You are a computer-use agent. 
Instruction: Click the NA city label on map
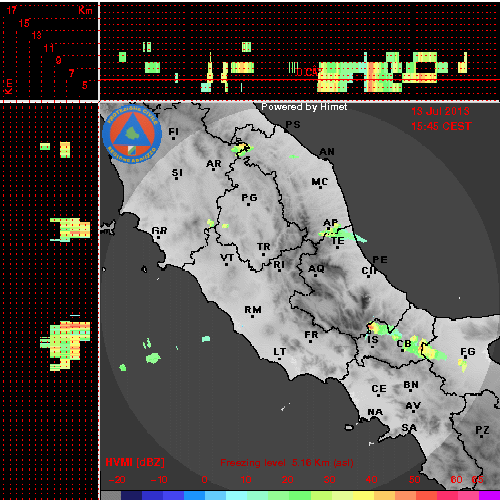375,412
